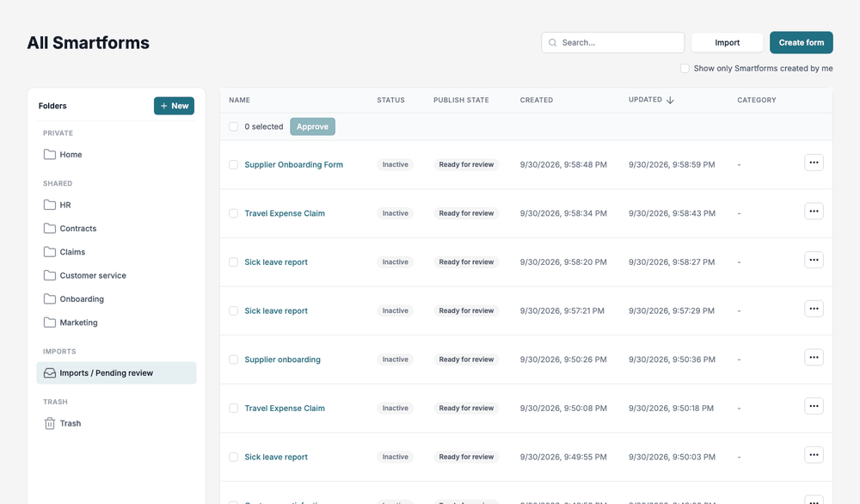Click the Claims folder icon
The image size is (860, 504).
(49, 252)
